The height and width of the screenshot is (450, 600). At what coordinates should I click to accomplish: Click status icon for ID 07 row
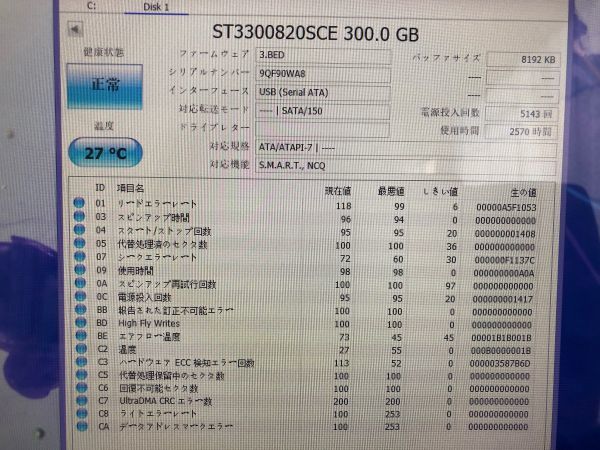click(80, 256)
